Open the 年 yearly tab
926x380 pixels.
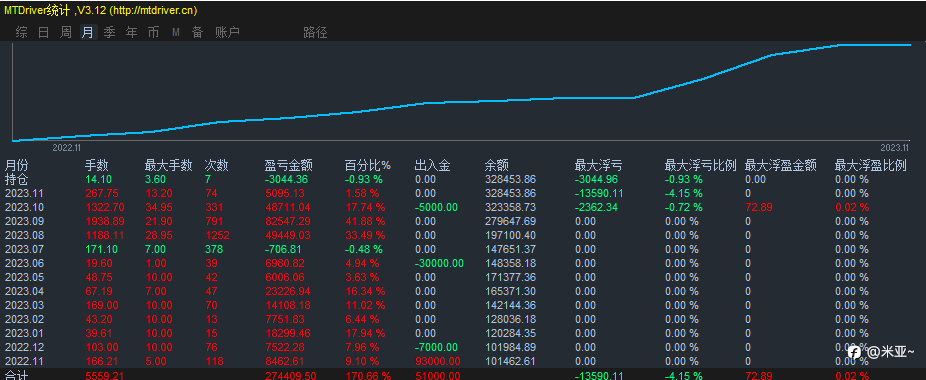pos(131,33)
